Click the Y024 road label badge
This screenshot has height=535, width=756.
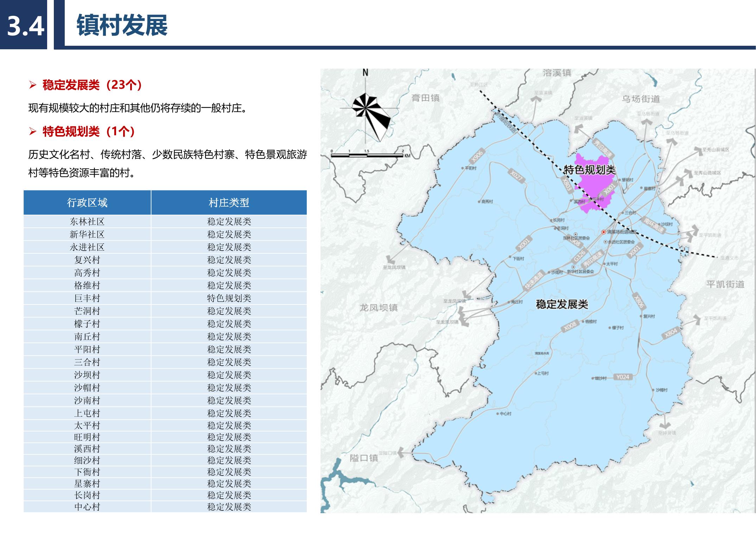coord(623,377)
